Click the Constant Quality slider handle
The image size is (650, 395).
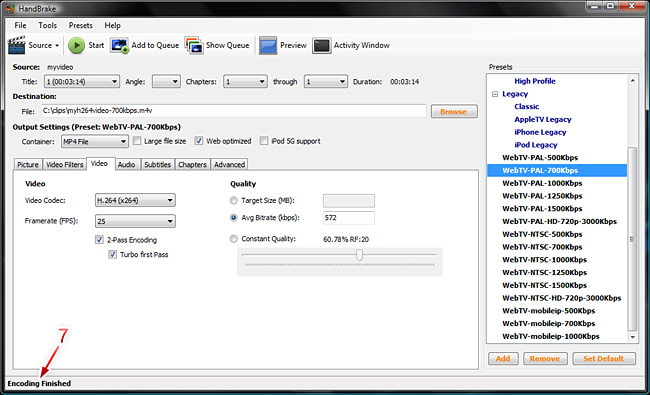click(x=359, y=255)
